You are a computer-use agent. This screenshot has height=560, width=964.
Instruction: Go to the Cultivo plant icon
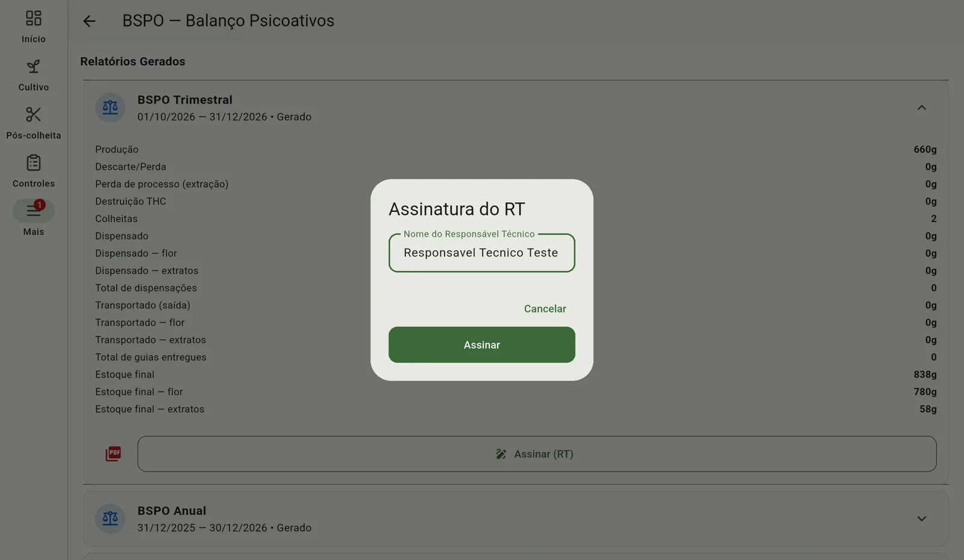(x=34, y=66)
